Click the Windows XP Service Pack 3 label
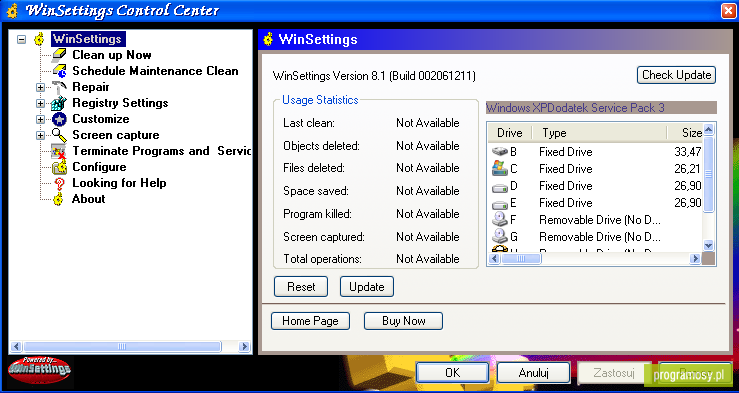The image size is (739, 393). [x=601, y=108]
